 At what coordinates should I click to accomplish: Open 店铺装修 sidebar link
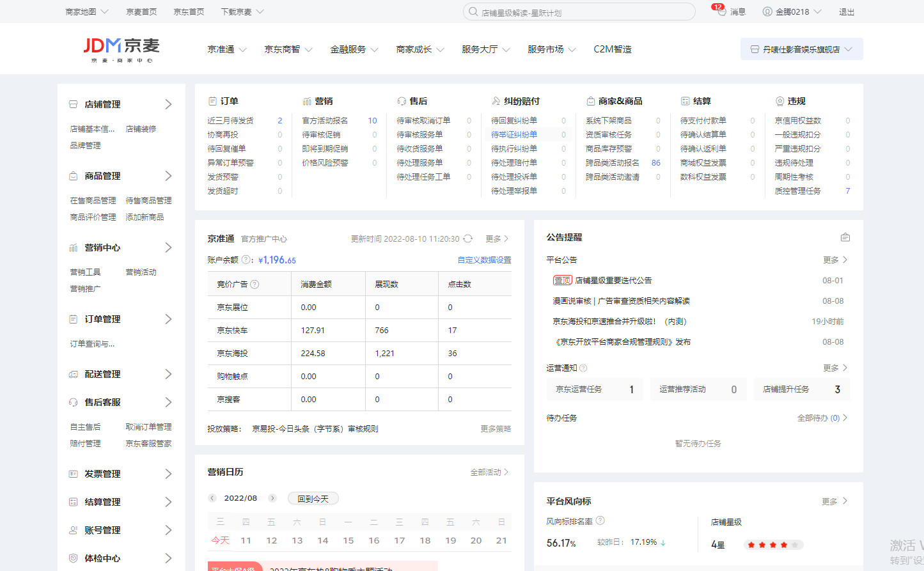coord(141,129)
